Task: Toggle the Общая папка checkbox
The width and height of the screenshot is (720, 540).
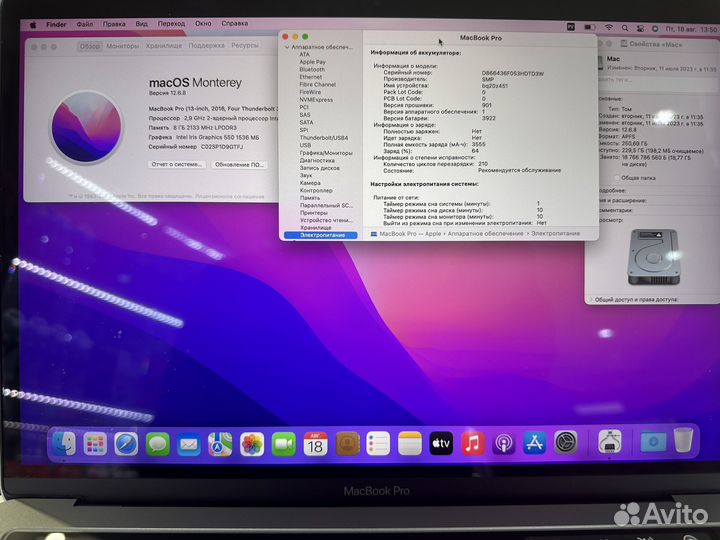Action: coord(617,178)
